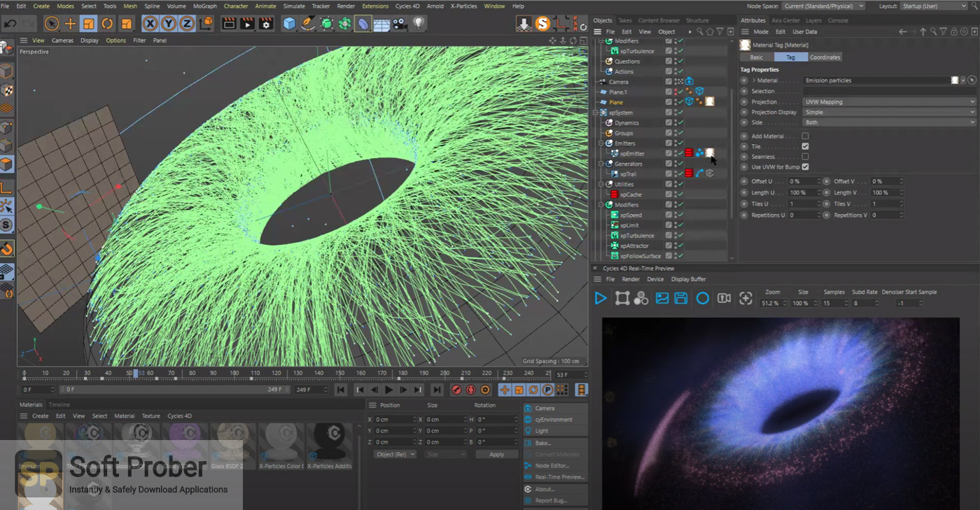This screenshot has width=980, height=510.
Task: Collapse the Emitters group
Action: coord(601,143)
